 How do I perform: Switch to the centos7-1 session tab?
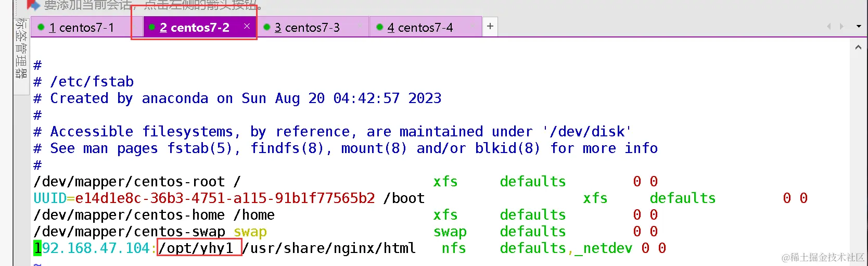pyautogui.click(x=81, y=27)
